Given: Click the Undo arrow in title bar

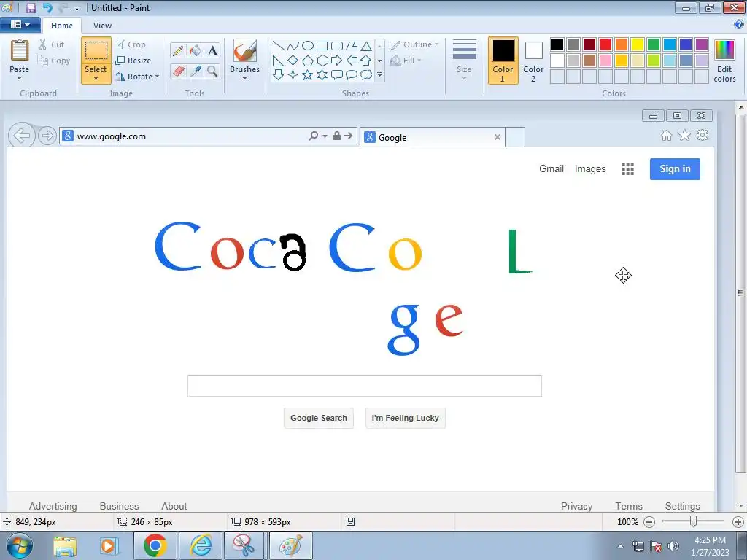Looking at the screenshot, I should pyautogui.click(x=47, y=7).
